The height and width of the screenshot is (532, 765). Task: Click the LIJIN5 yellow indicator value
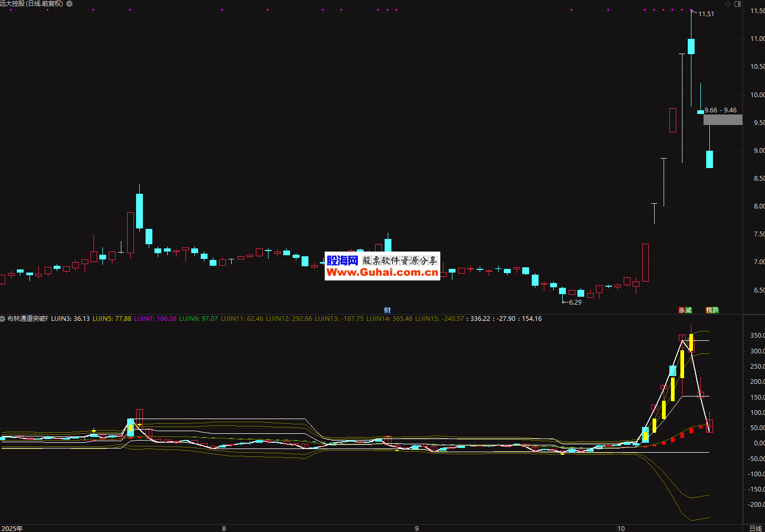[x=112, y=319]
